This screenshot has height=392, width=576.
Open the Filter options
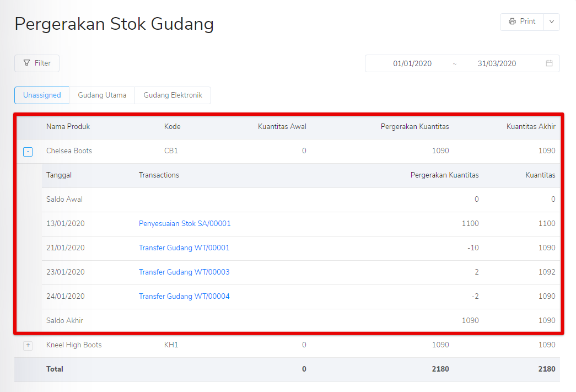click(36, 63)
